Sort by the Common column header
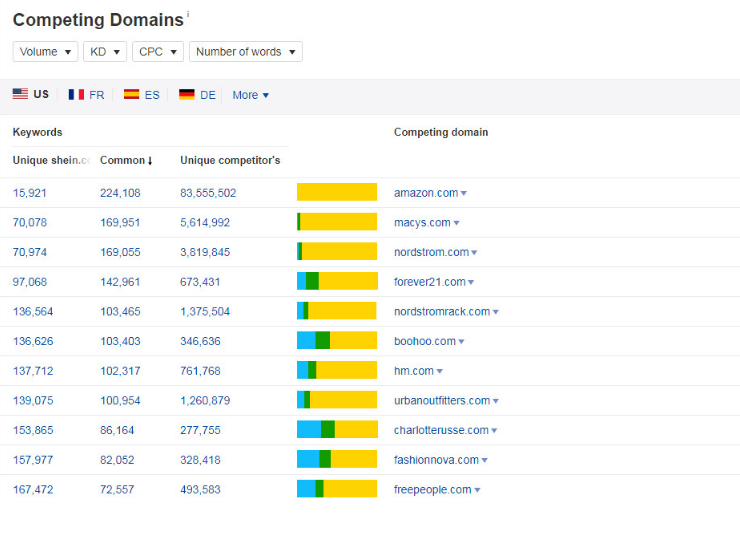Image resolution: width=740 pixels, height=538 pixels. [126, 160]
